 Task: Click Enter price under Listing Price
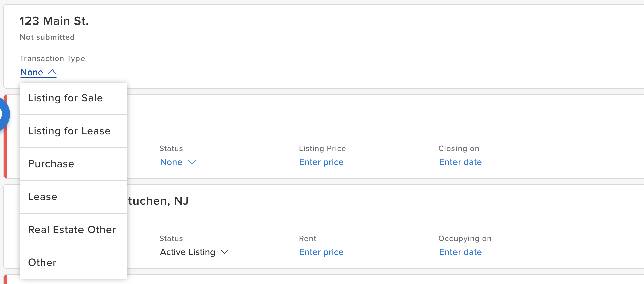(321, 162)
